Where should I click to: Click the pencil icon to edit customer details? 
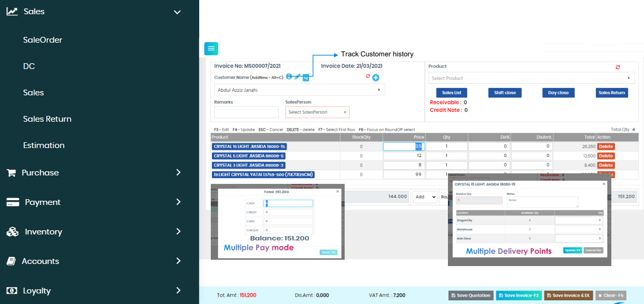pos(297,76)
